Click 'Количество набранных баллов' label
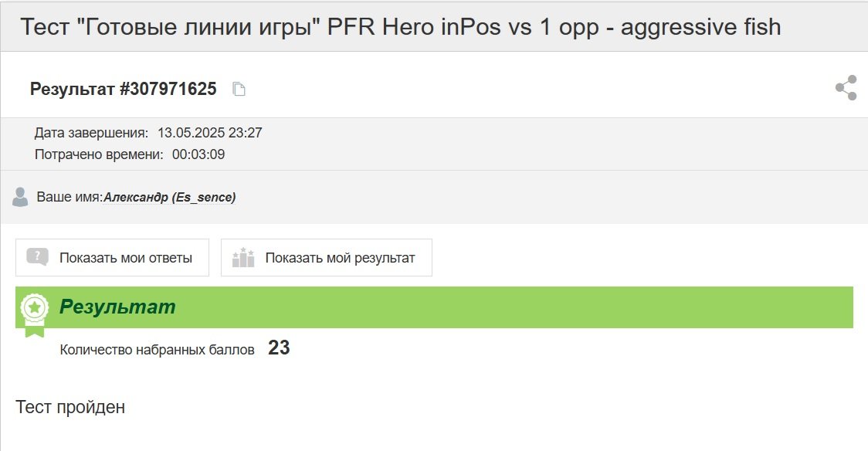This screenshot has height=451, width=868. [158, 350]
